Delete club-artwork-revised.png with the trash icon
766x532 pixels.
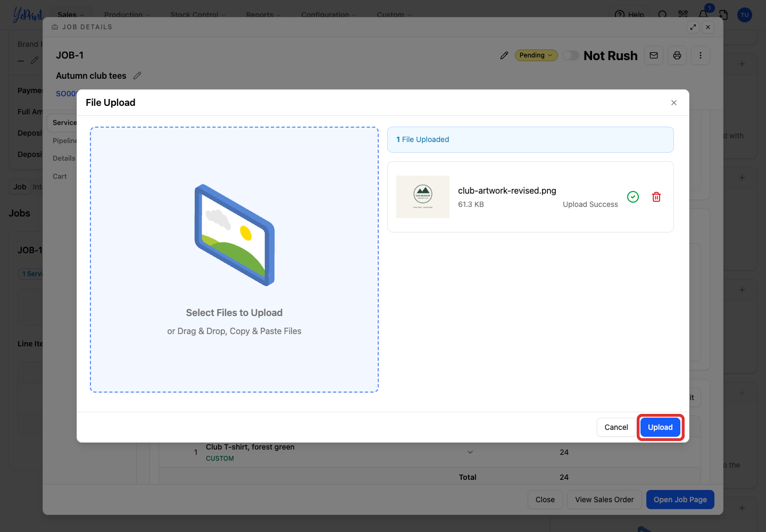pyautogui.click(x=656, y=197)
